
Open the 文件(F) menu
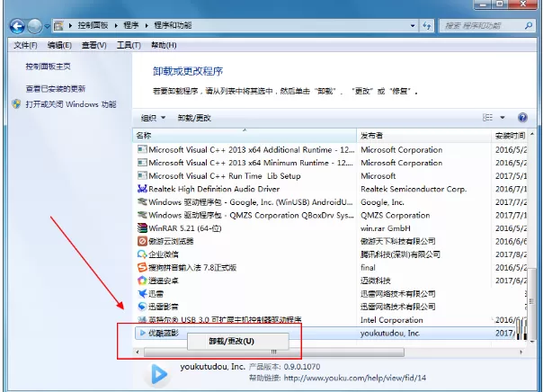pyautogui.click(x=25, y=45)
